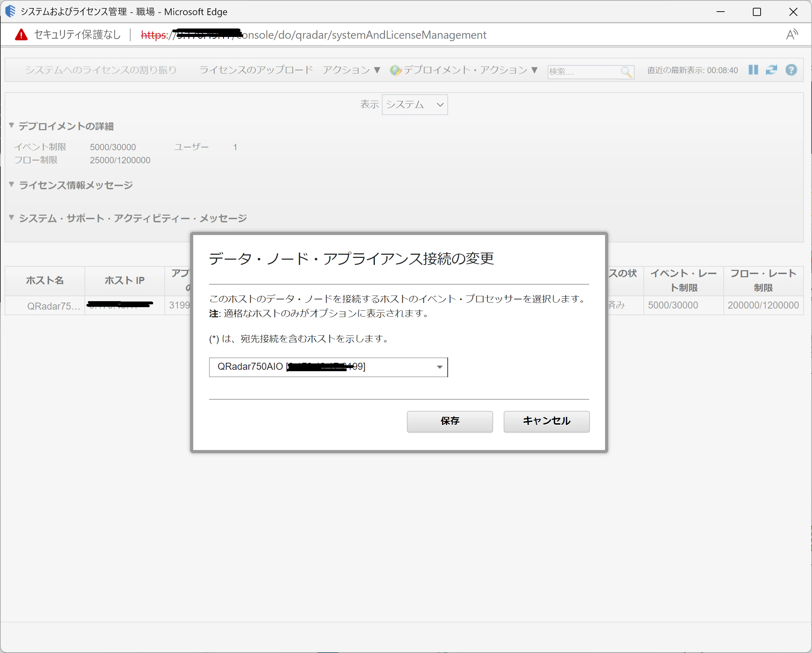
Task: Open the QRadar750AIO host dropdown
Action: pos(328,367)
